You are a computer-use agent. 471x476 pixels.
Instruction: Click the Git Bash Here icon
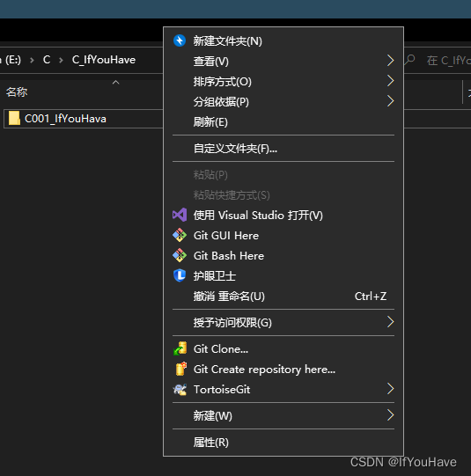coord(180,256)
